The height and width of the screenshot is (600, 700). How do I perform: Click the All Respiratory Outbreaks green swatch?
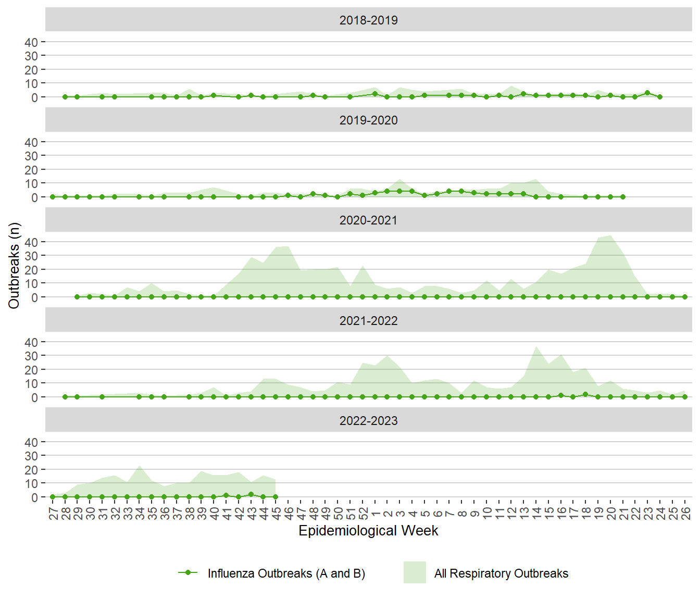[415, 572]
